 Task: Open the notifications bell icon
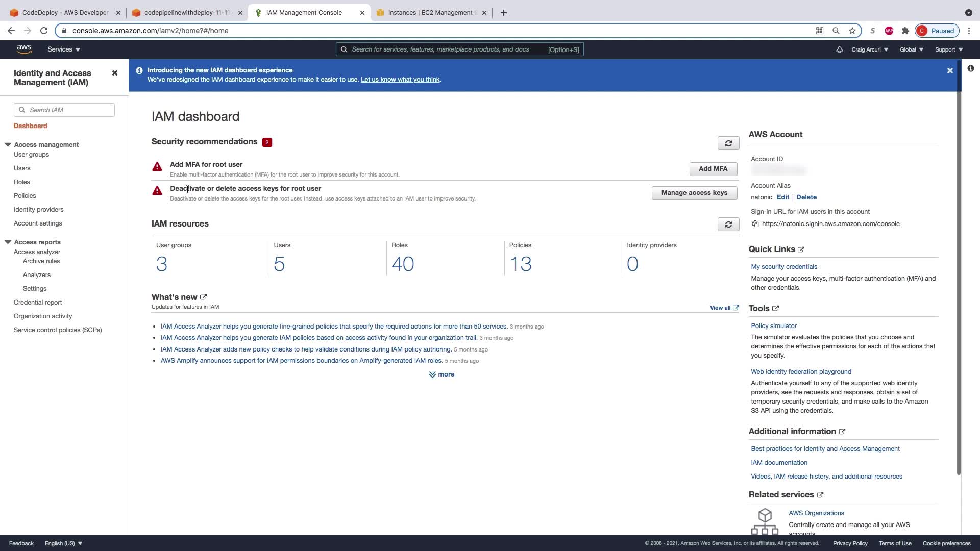[839, 49]
